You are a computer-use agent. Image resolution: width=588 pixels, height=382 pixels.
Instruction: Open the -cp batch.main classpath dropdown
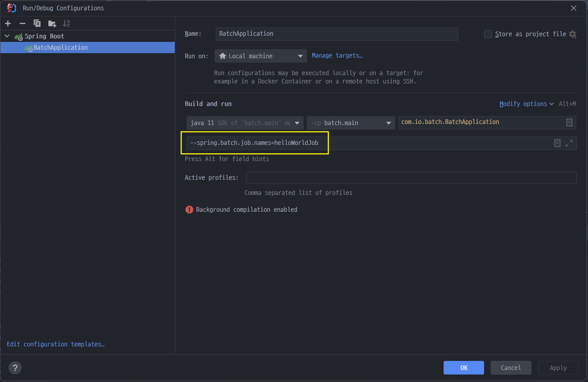tap(351, 123)
